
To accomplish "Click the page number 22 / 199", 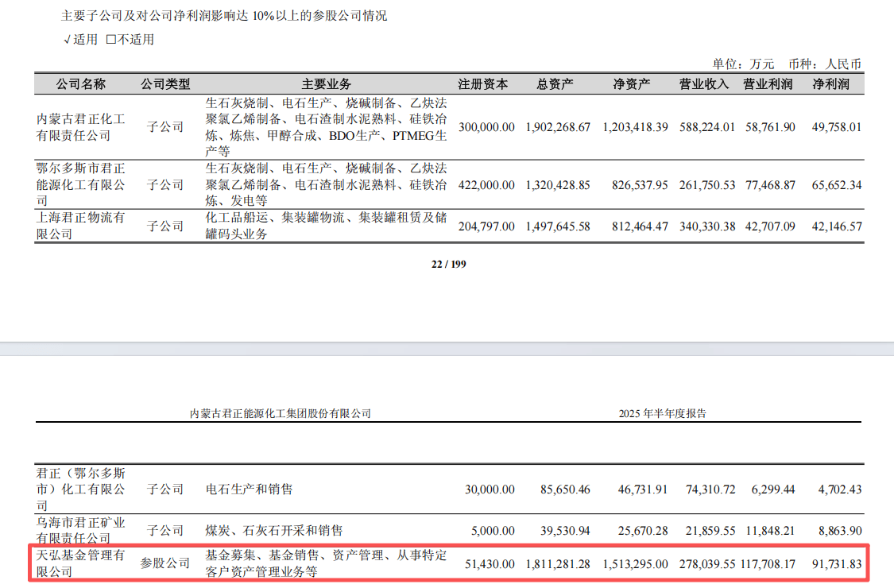I will click(449, 264).
